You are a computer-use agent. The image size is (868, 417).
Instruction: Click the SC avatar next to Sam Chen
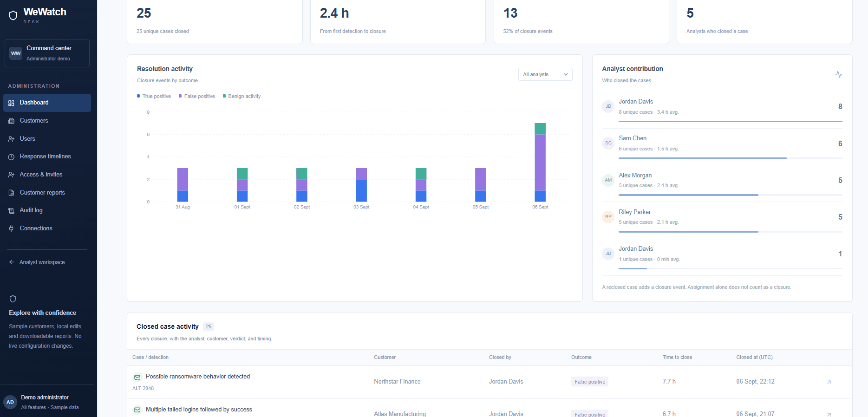tap(608, 143)
